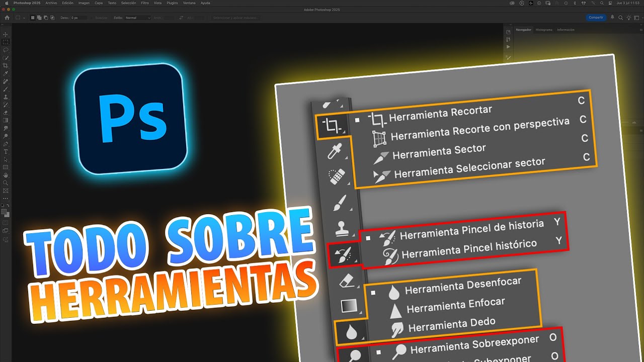Select the Path Selection arrow tool in the small Tools panel
Screen dimensions: 644x362
click(x=6, y=159)
